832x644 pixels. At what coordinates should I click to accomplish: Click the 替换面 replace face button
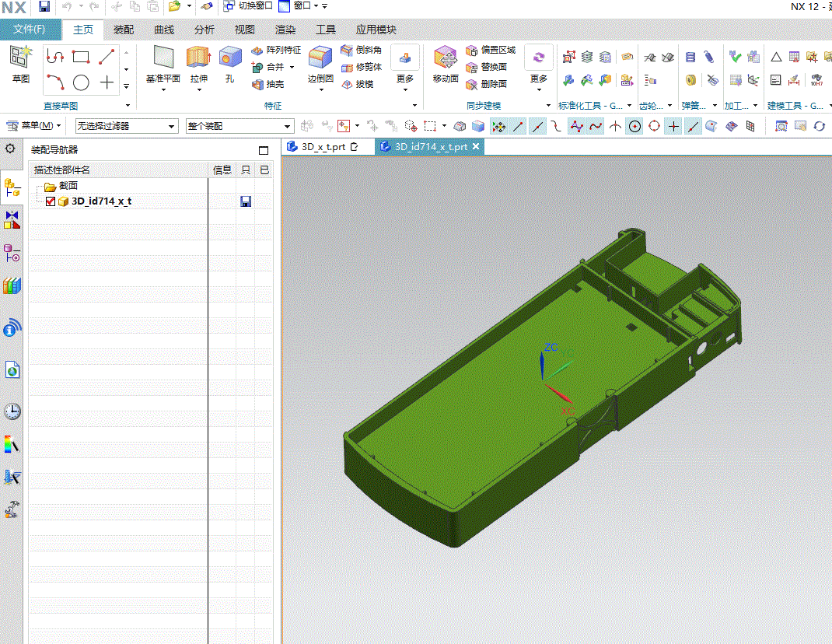pos(486,67)
